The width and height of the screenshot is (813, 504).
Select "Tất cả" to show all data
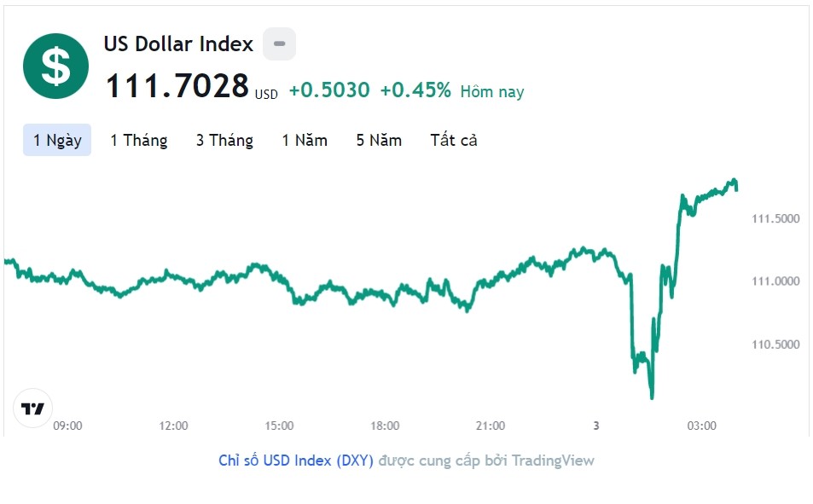pos(454,140)
